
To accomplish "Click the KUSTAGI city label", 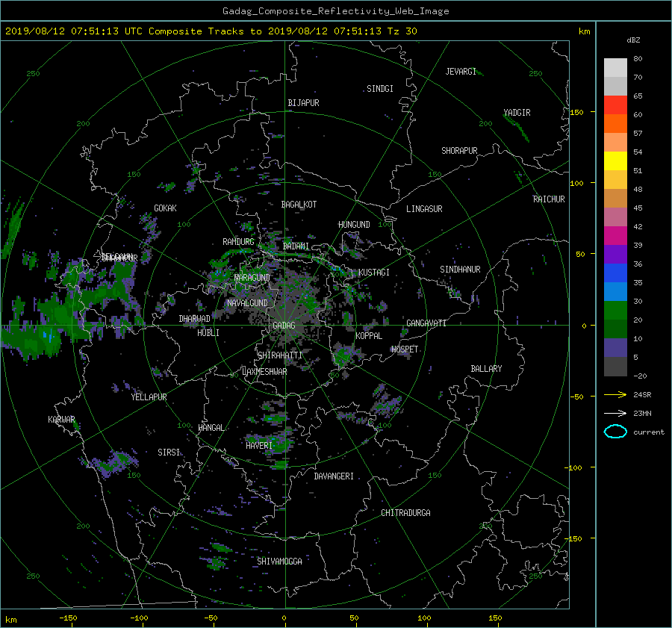I will tap(374, 273).
